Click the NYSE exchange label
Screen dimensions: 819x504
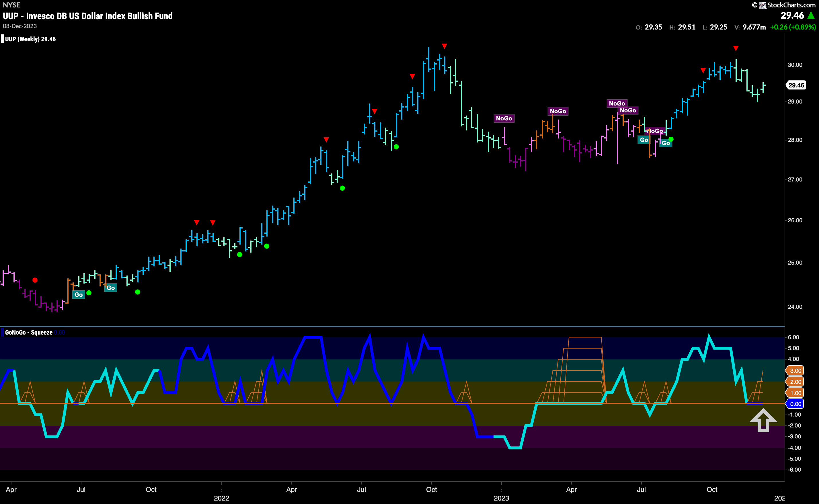[x=11, y=5]
